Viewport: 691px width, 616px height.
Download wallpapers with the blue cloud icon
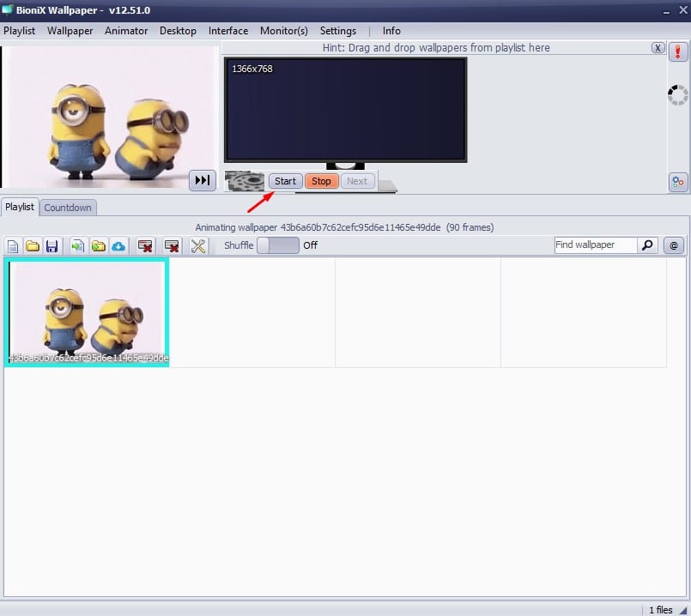pyautogui.click(x=118, y=245)
